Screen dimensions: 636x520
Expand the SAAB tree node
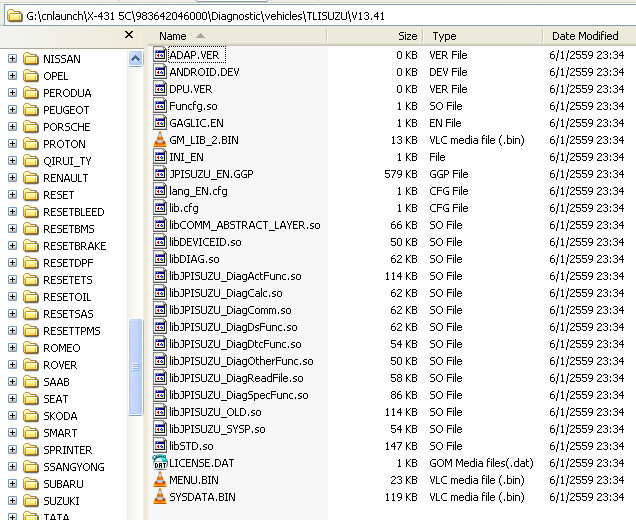13,382
